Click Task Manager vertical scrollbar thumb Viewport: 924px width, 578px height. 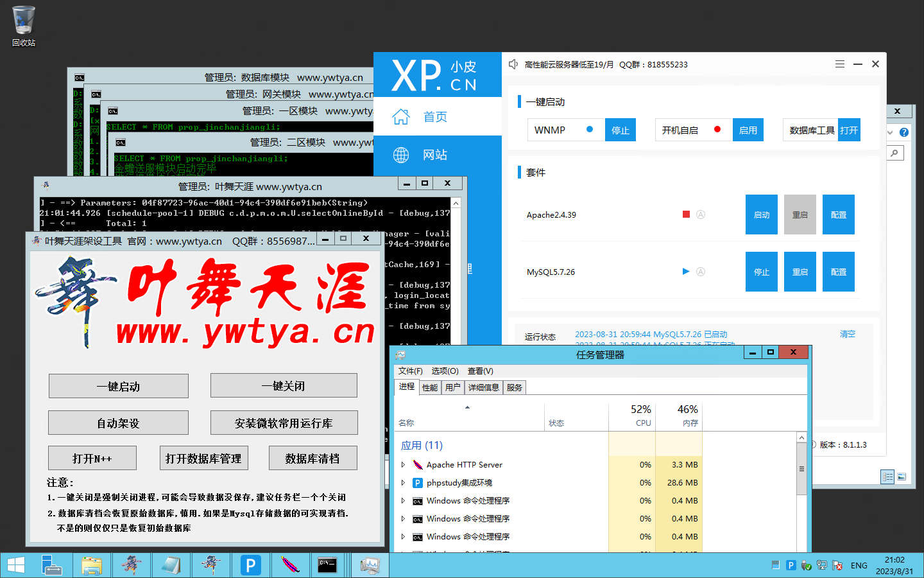pos(801,469)
